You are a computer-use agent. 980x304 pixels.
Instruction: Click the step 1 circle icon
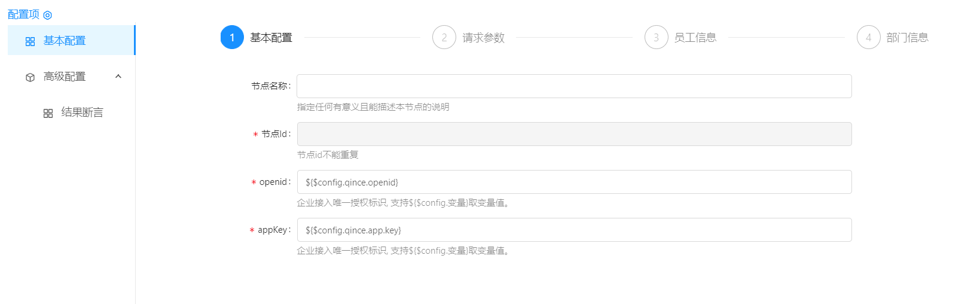232,37
